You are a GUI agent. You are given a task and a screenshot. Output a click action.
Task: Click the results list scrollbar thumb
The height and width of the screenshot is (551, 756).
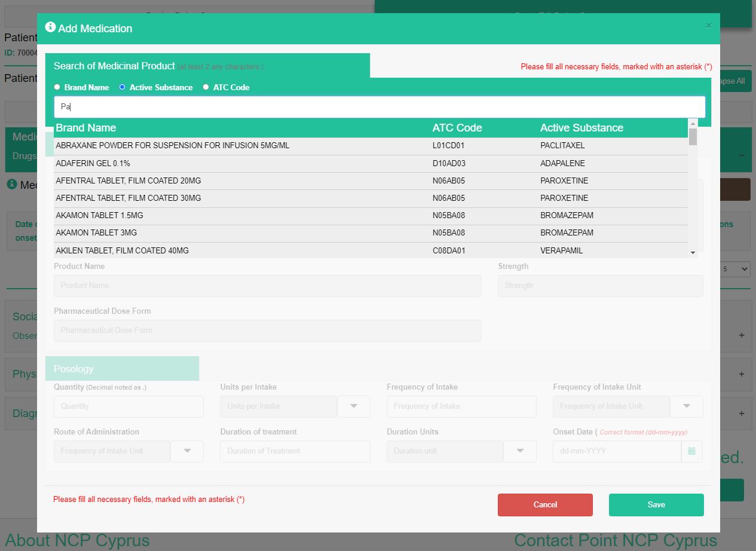[x=693, y=137]
